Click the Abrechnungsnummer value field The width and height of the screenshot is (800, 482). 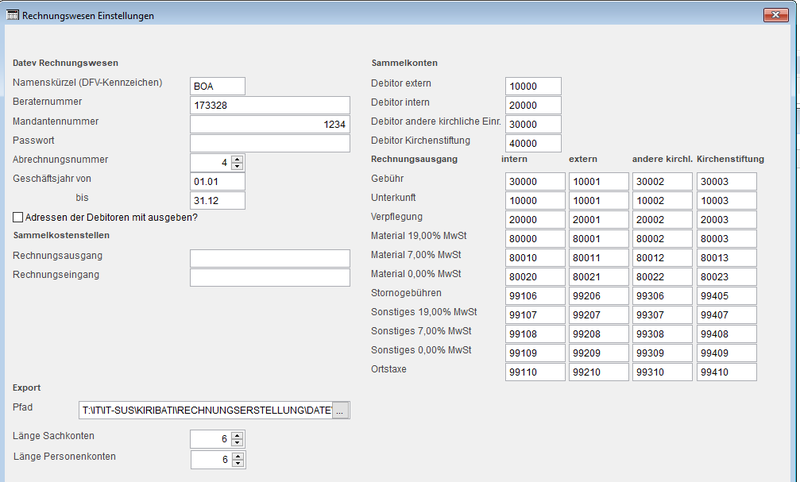coord(211,163)
